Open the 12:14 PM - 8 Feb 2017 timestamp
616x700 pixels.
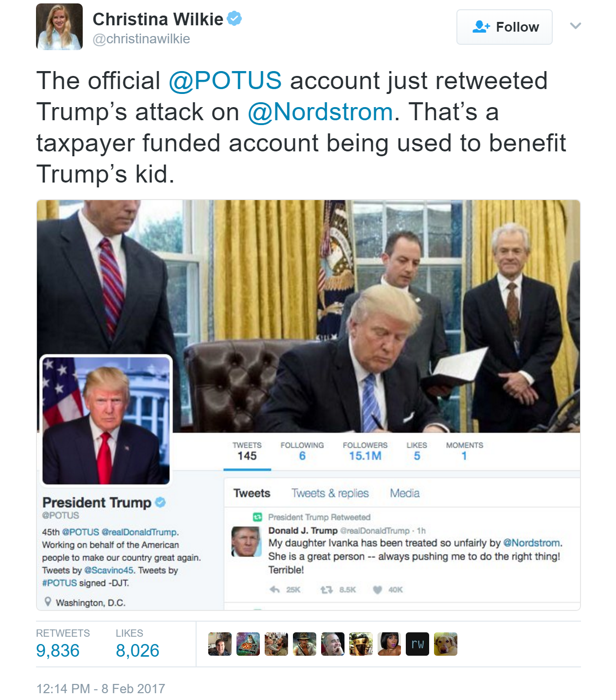pos(101,689)
